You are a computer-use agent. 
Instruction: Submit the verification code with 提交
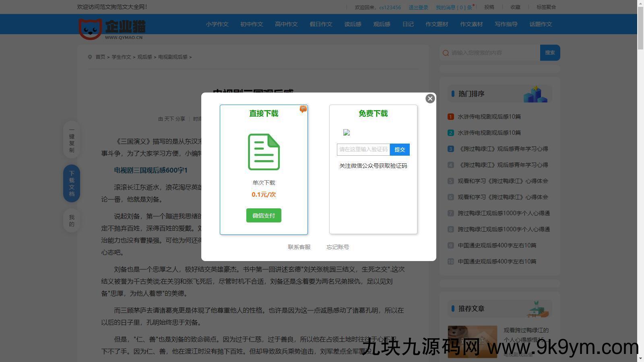point(400,150)
